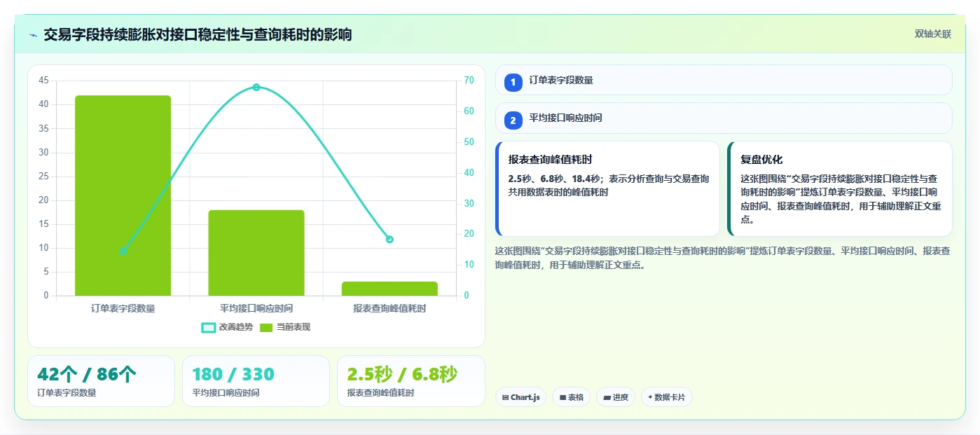Screen dimensions: 980x435
Task: Click the left axis value 45
Action: click(x=44, y=81)
